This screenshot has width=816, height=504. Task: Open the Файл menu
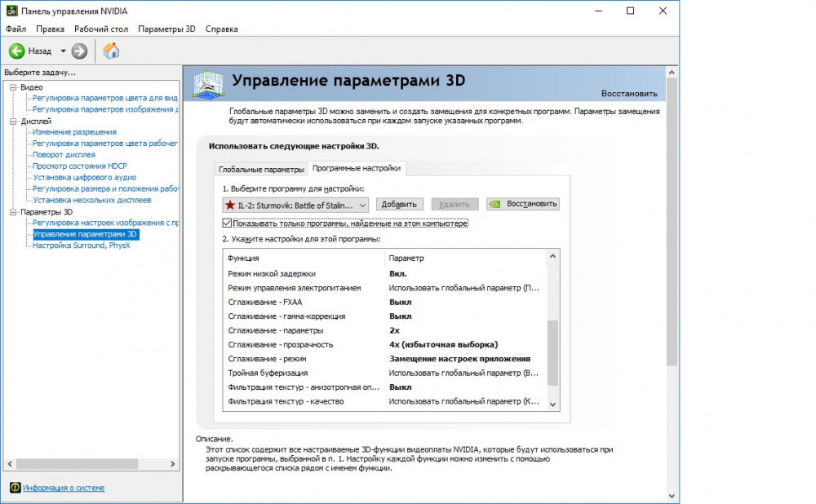pos(16,29)
